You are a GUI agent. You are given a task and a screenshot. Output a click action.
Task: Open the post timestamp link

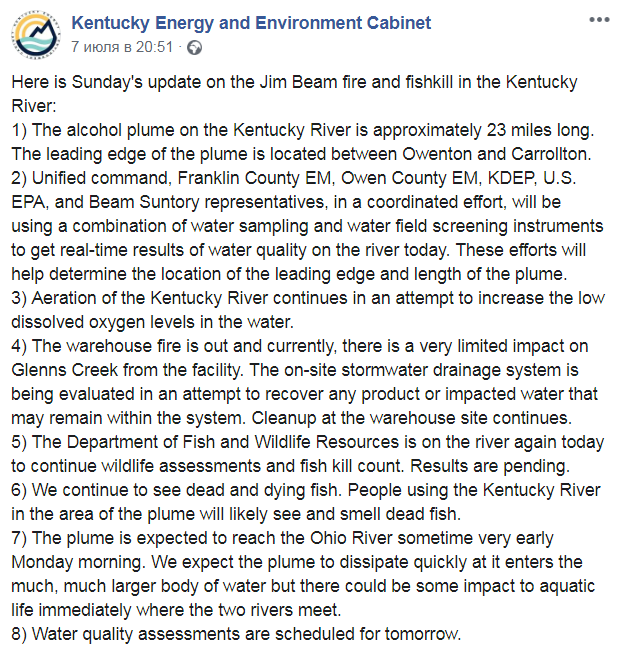point(123,46)
